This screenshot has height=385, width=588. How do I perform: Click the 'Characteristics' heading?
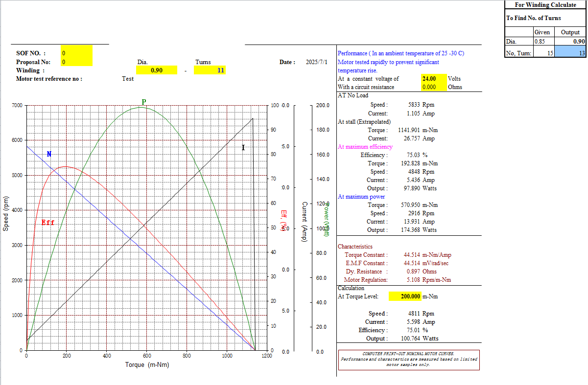[x=355, y=247]
